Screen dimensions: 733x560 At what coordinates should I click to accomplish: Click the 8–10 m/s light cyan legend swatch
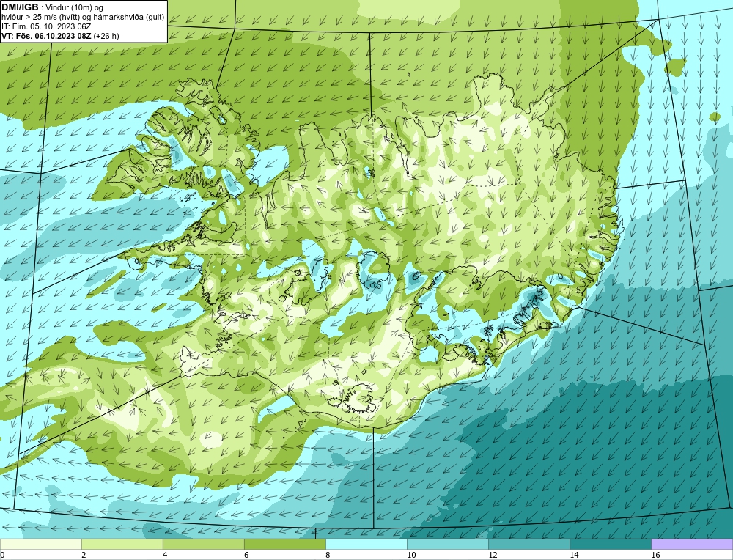[366, 544]
